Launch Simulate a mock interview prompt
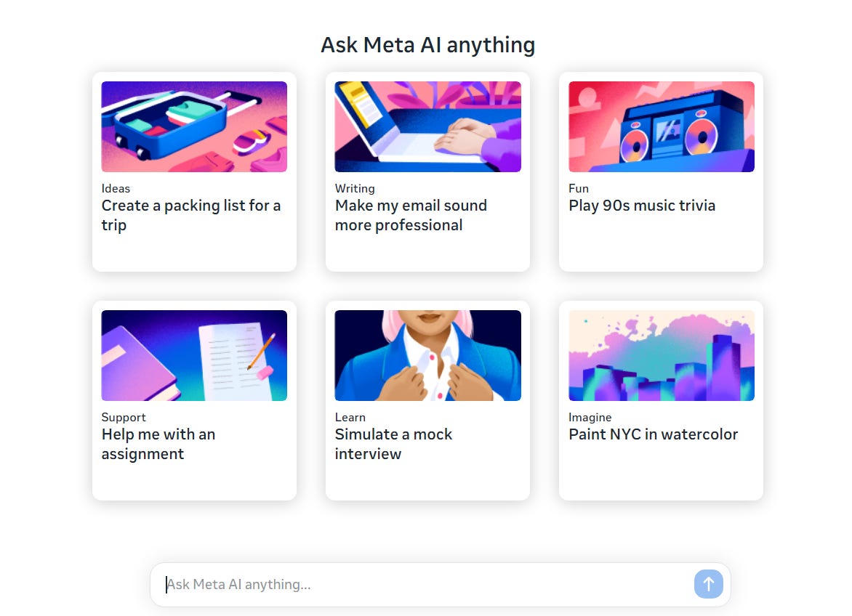 tap(393, 444)
